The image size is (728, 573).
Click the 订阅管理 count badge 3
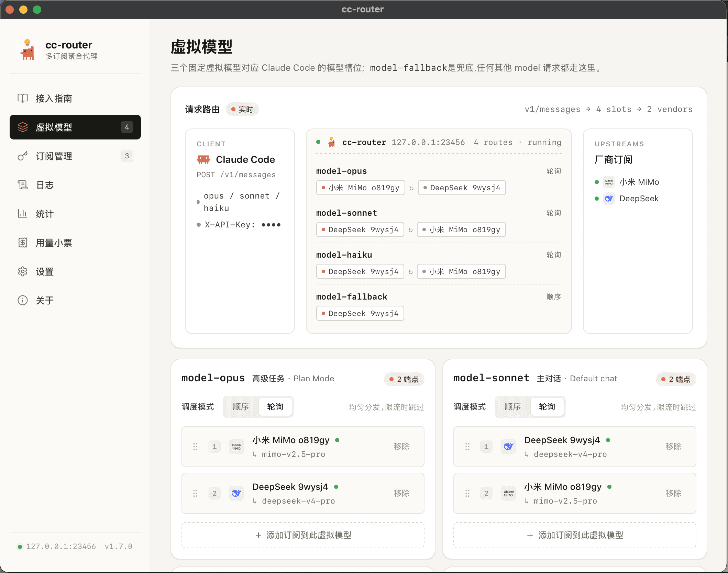127,156
